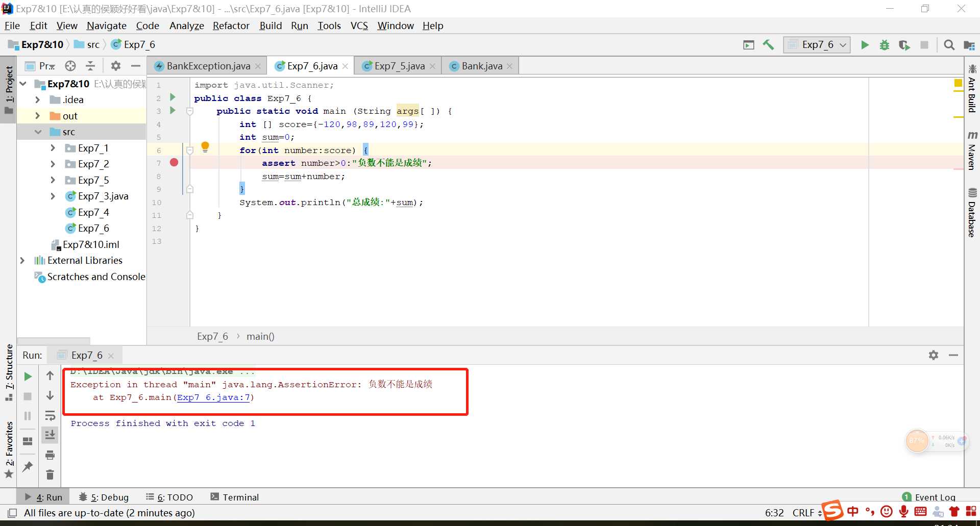
Task: Click the layout icon in the Run panel
Action: [28, 441]
